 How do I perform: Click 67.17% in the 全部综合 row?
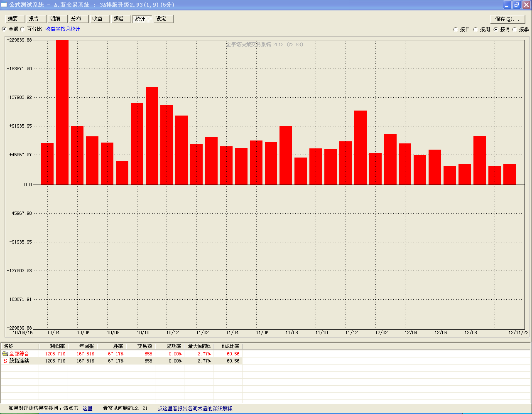tap(116, 354)
